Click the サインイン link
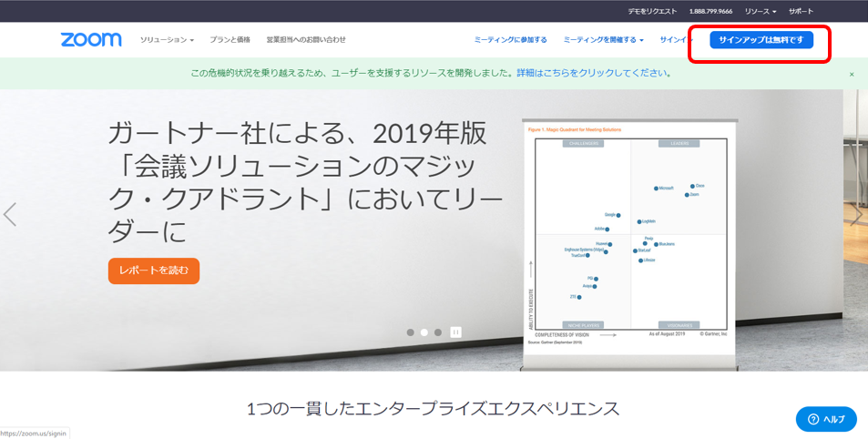Viewport: 868px width, 439px height. 674,40
